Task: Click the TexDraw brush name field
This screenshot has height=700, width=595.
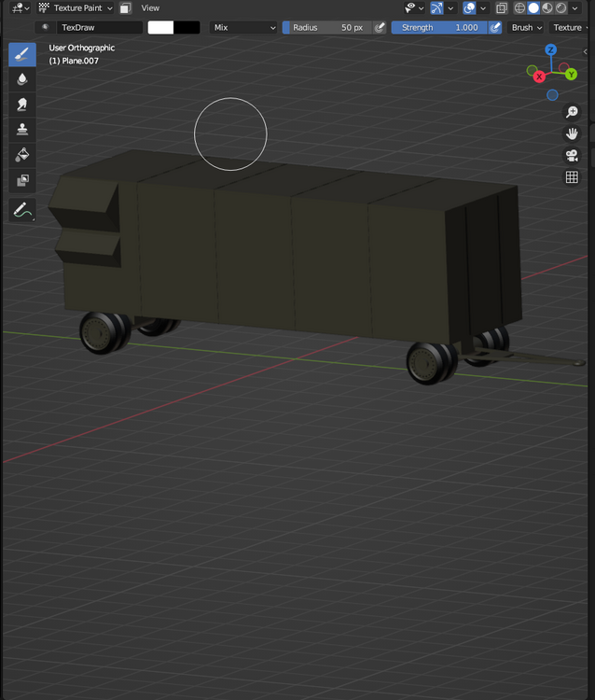Action: [100, 27]
